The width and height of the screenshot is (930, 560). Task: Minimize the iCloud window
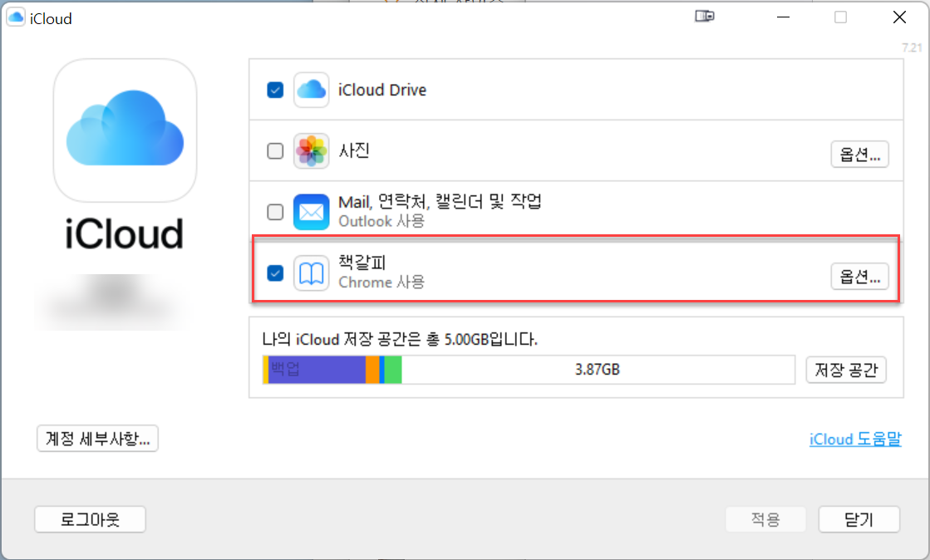click(x=783, y=17)
